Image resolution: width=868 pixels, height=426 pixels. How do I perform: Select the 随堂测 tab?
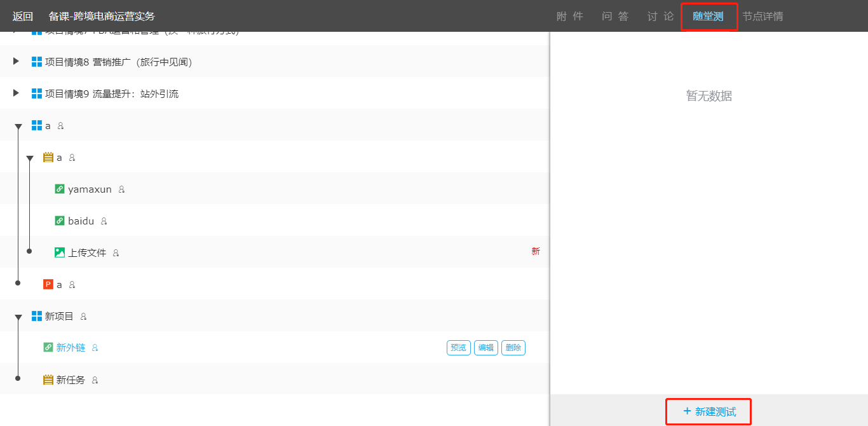click(x=708, y=17)
